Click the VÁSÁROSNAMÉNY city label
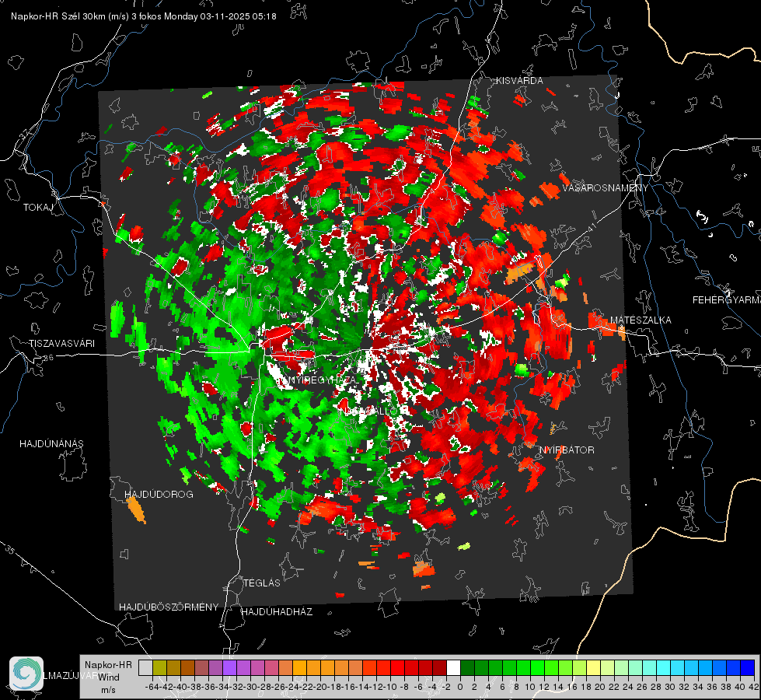The width and height of the screenshot is (761, 700). pyautogui.click(x=605, y=188)
